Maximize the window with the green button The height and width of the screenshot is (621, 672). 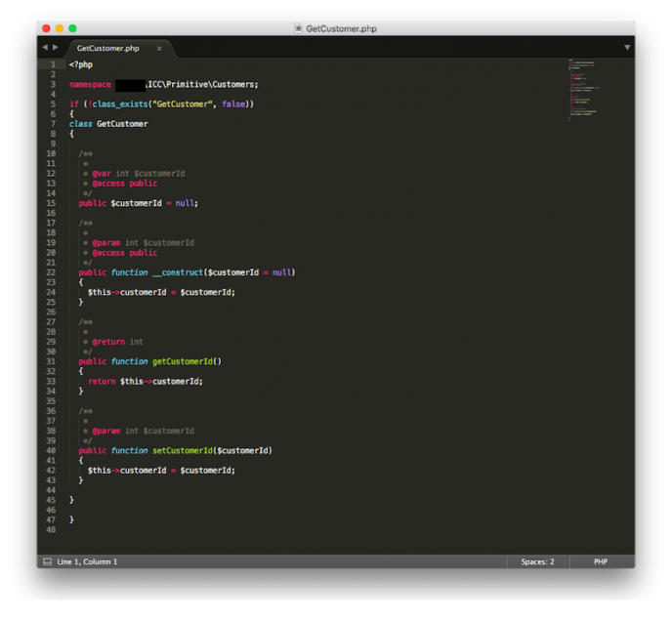point(73,28)
